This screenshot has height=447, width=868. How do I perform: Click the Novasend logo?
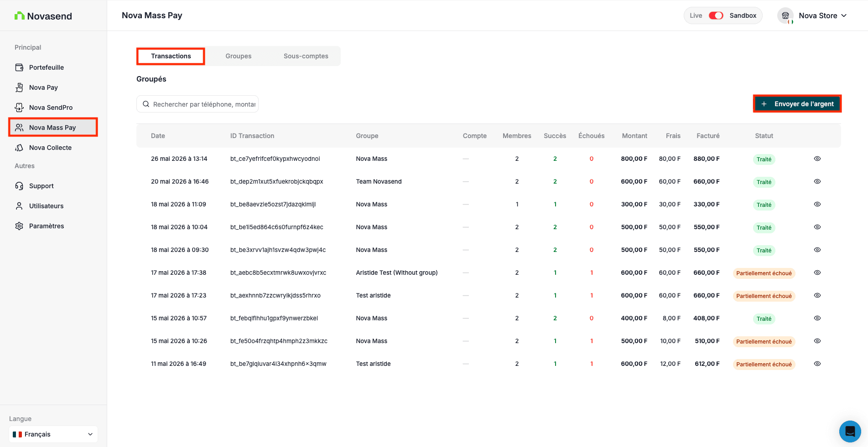pyautogui.click(x=43, y=16)
